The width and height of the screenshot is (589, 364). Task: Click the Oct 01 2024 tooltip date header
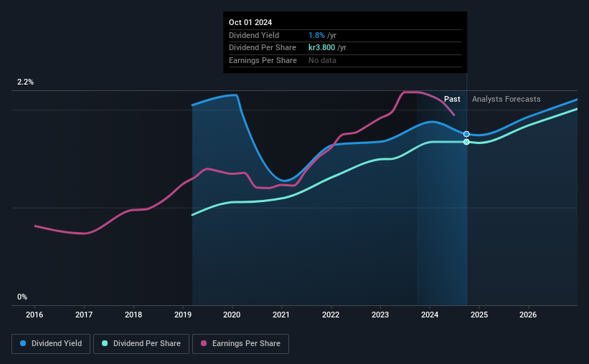click(x=250, y=22)
